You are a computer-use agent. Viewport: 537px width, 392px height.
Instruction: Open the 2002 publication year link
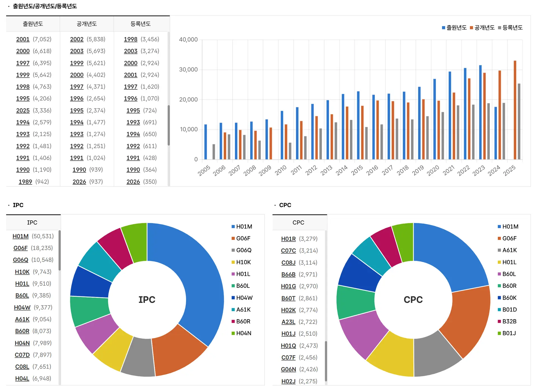point(77,39)
